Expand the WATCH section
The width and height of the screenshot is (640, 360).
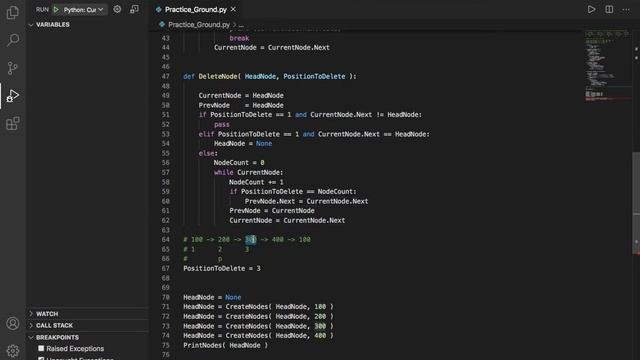pyautogui.click(x=87, y=314)
